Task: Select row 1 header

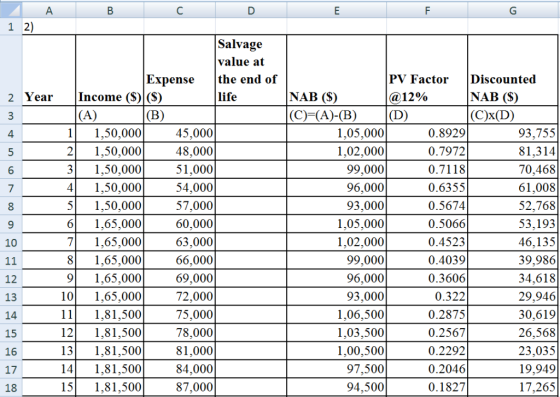Action: click(11, 27)
